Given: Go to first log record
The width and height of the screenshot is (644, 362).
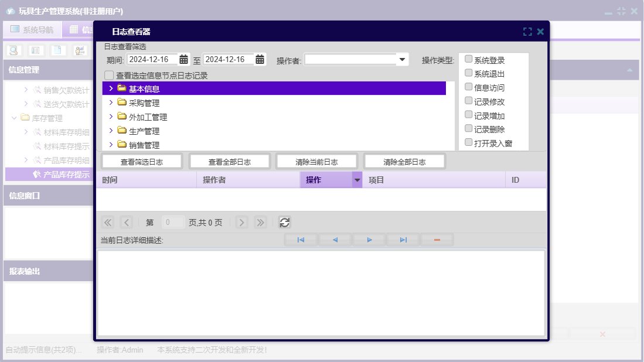Looking at the screenshot, I should (x=301, y=240).
